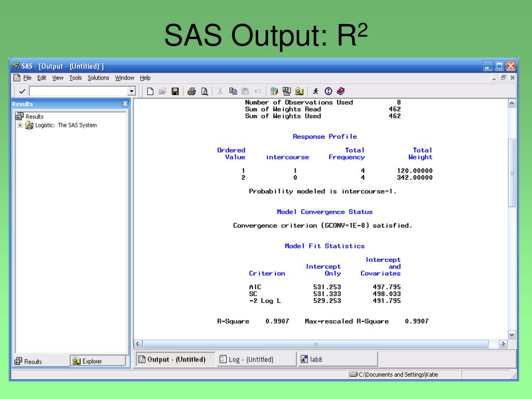This screenshot has height=399, width=532.
Task: Open SAS Help book icon
Action: 341,91
